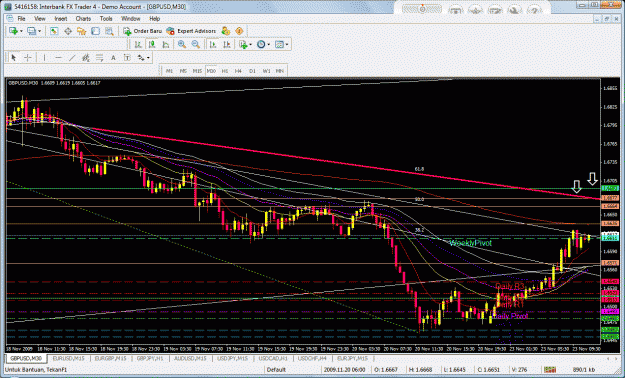Toggle Expert Advisors on or off

click(x=191, y=31)
